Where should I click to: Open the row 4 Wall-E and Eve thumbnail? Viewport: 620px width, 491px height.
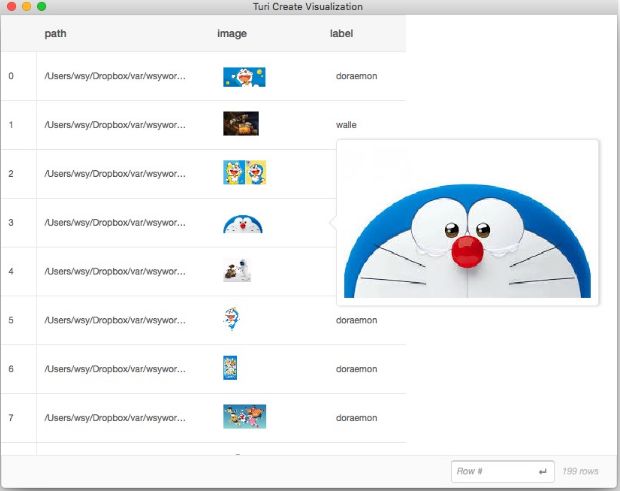(x=237, y=270)
